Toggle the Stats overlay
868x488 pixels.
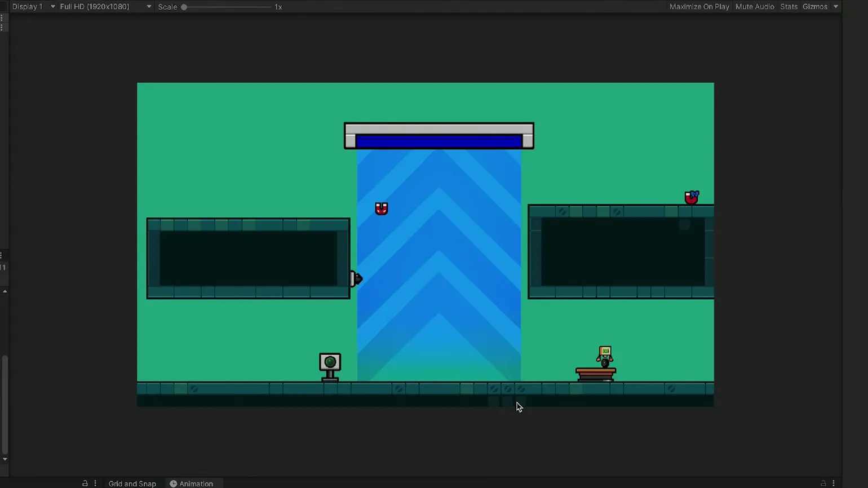pyautogui.click(x=789, y=7)
